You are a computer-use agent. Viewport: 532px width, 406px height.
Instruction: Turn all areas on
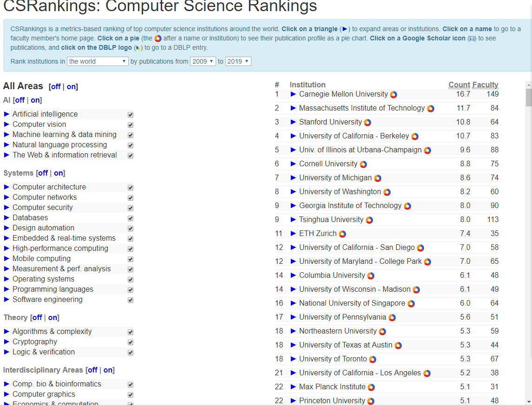[x=71, y=86]
